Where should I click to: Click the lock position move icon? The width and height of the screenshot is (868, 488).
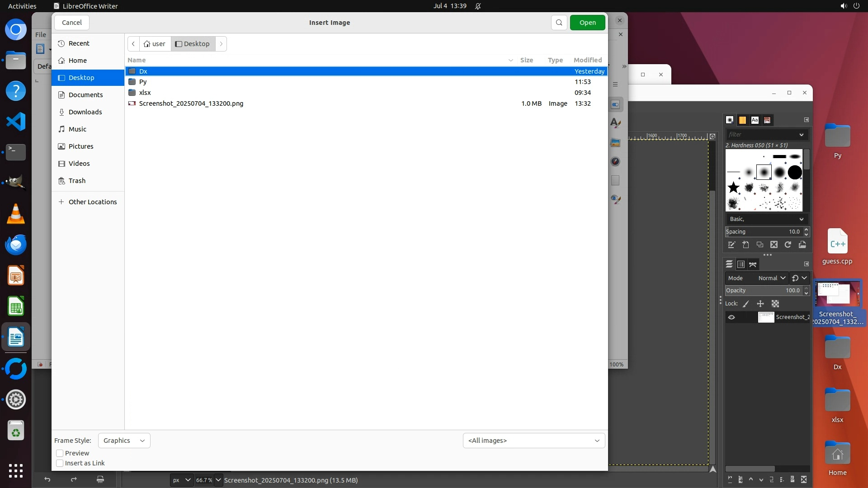coord(760,304)
